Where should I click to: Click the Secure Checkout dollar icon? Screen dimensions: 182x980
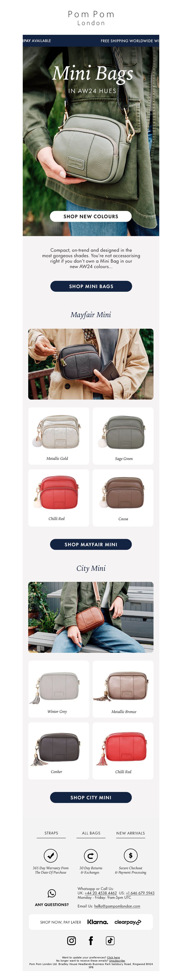click(x=131, y=856)
